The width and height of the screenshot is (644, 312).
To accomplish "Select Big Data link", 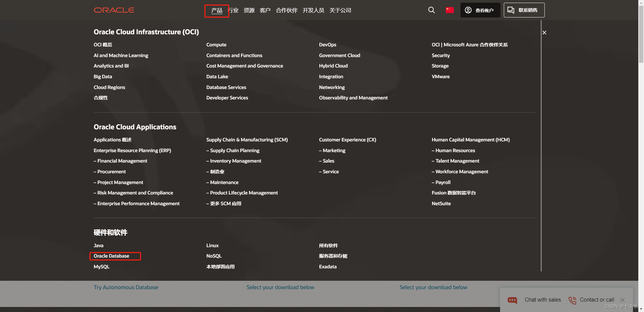I will [103, 77].
